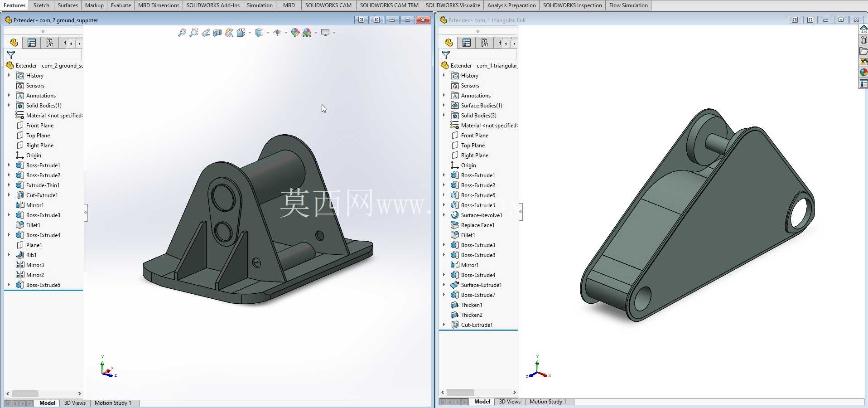Open the Design Library task pane icon

(863, 40)
